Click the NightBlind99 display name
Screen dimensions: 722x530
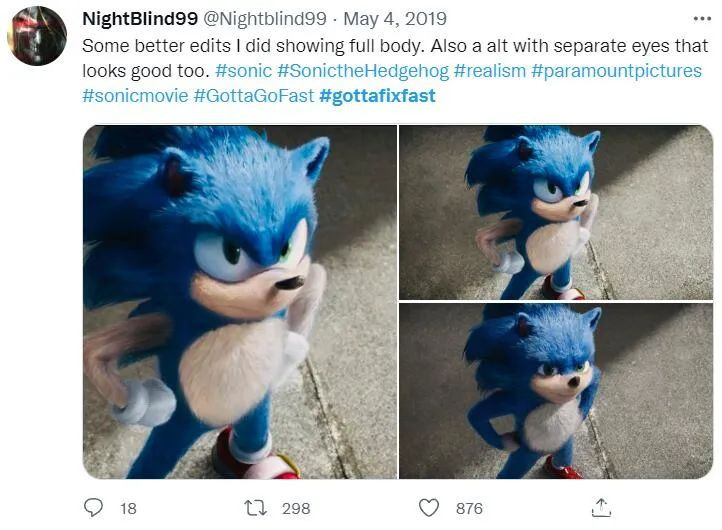tap(142, 20)
